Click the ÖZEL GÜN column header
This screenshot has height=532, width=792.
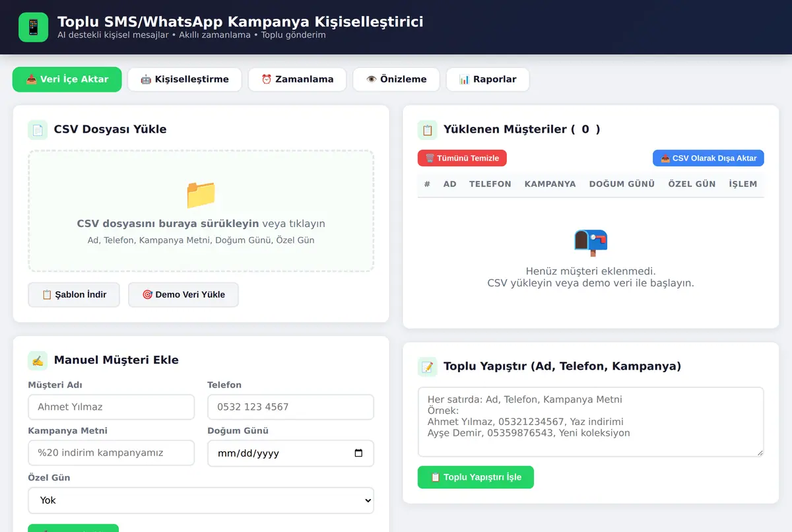coord(692,184)
